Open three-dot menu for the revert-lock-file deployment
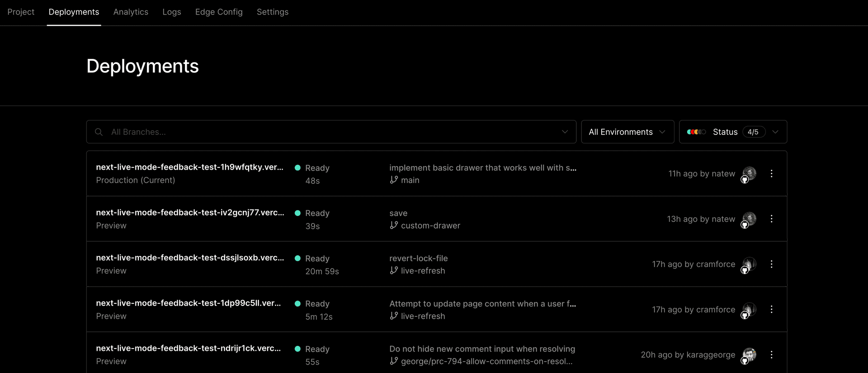This screenshot has height=373, width=868. point(771,264)
